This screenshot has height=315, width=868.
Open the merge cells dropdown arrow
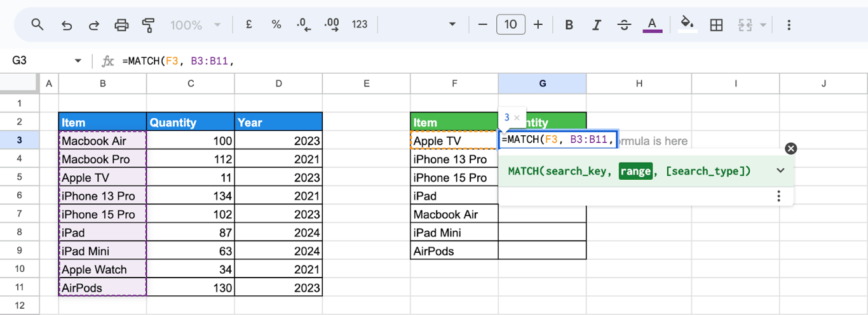click(763, 25)
